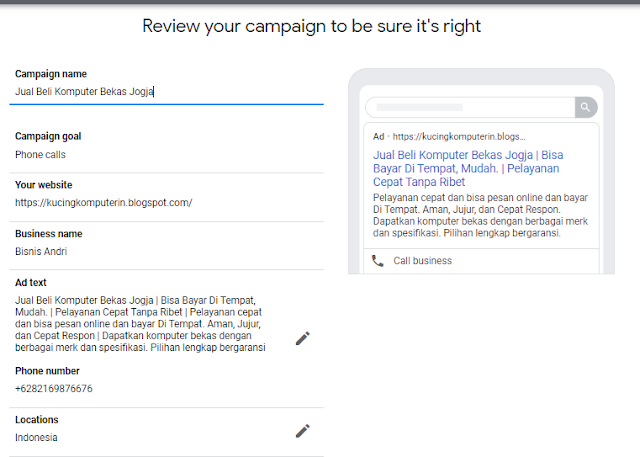This screenshot has width=640, height=457.
Task: Click the Indonesia location value
Action: coord(36,437)
